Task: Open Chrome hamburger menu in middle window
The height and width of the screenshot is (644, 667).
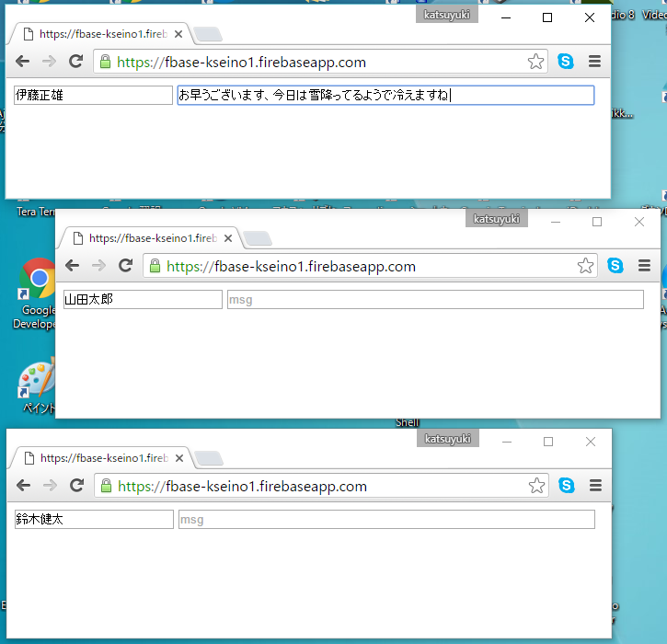Action: coord(644,266)
